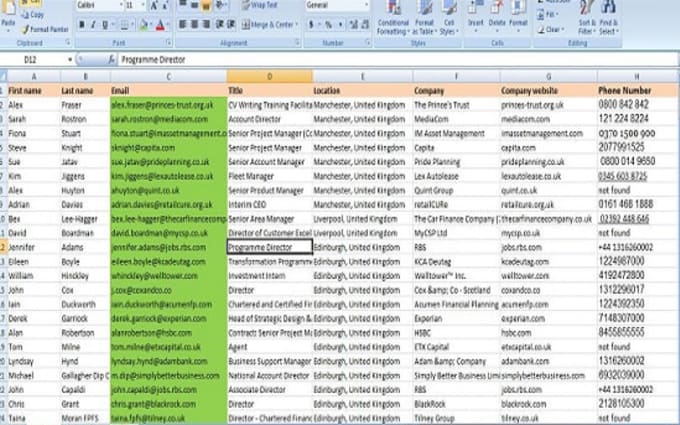
Task: Increase font size with Grow Font
Action: pos(154,5)
